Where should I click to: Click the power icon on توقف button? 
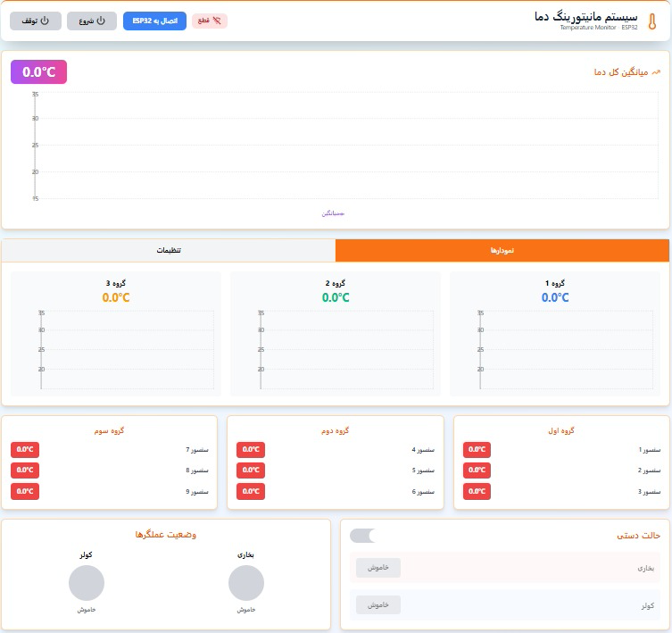click(45, 21)
